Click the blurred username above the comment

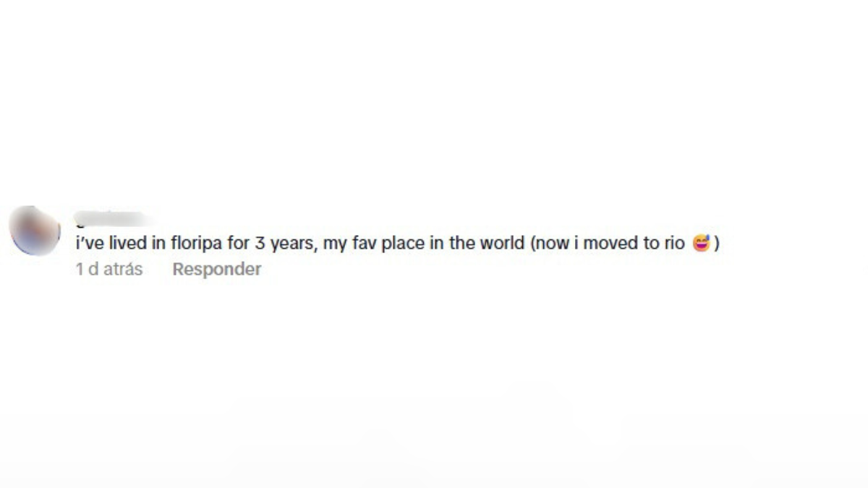pos(112,218)
